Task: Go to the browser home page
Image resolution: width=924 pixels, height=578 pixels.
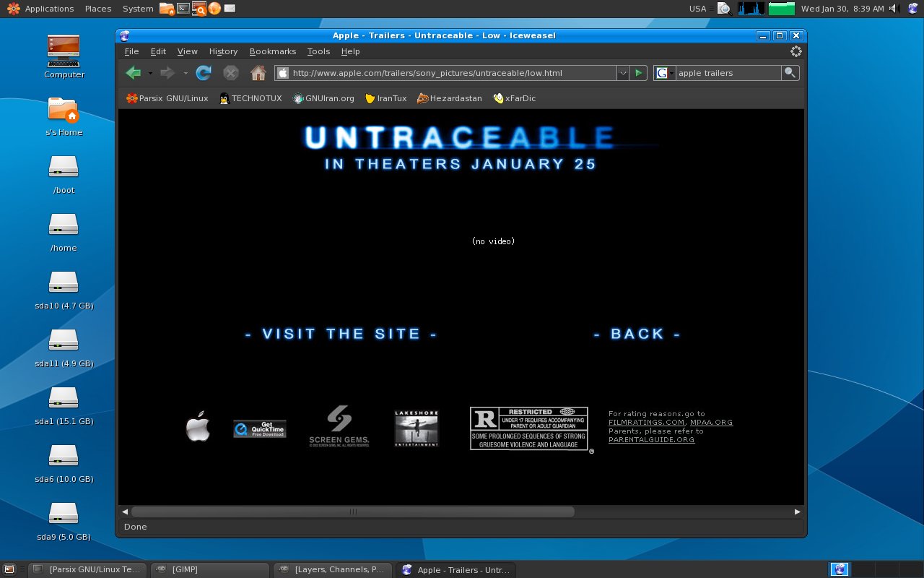Action: pos(258,72)
